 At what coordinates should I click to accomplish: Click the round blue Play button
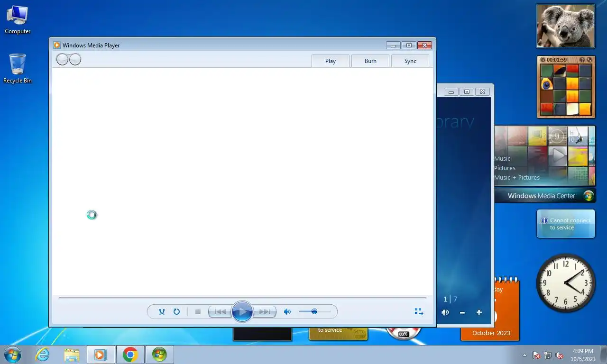tap(242, 311)
